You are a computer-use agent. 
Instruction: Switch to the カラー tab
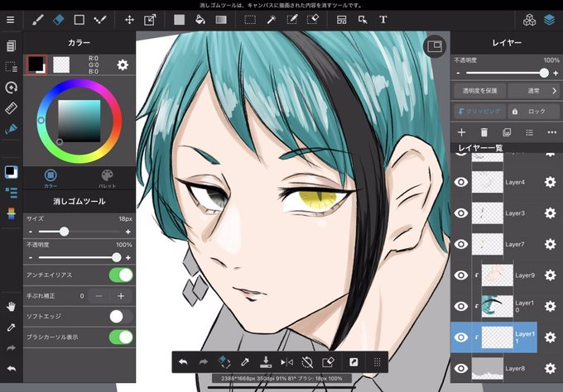point(51,179)
